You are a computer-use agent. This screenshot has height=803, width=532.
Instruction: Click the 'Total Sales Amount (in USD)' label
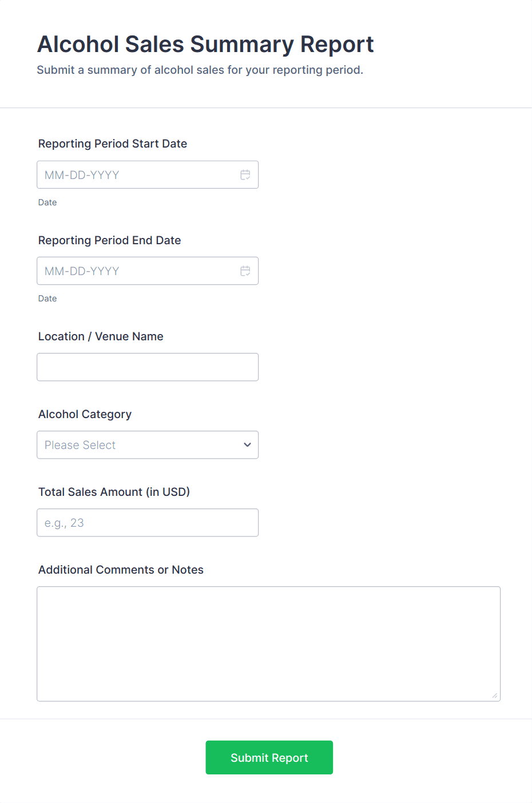point(114,492)
